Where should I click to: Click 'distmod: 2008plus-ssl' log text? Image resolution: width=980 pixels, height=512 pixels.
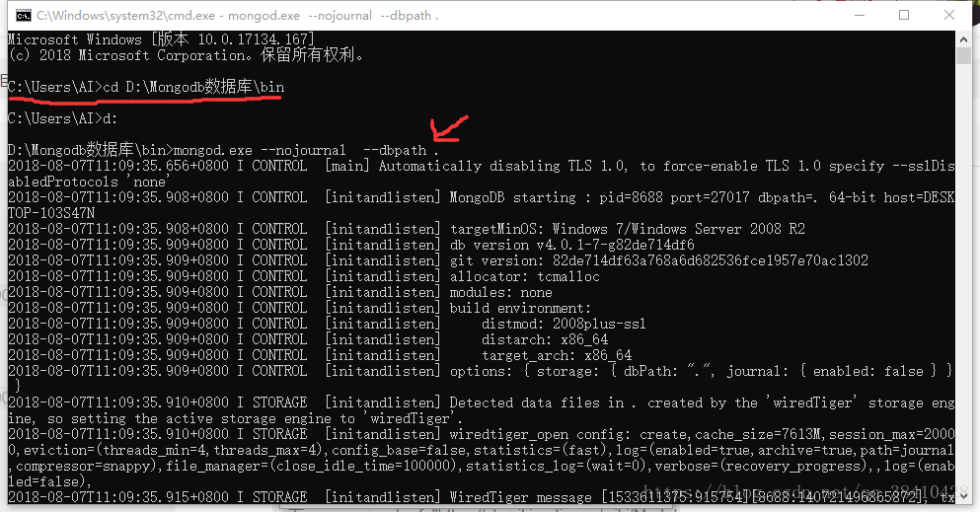point(564,324)
